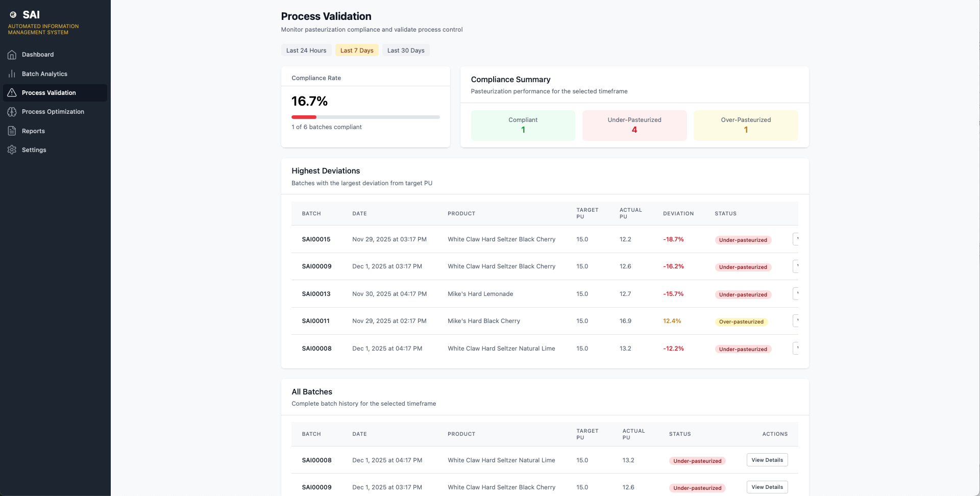Click the Dashboard home icon
Screen dimensions: 980x496
coord(12,55)
